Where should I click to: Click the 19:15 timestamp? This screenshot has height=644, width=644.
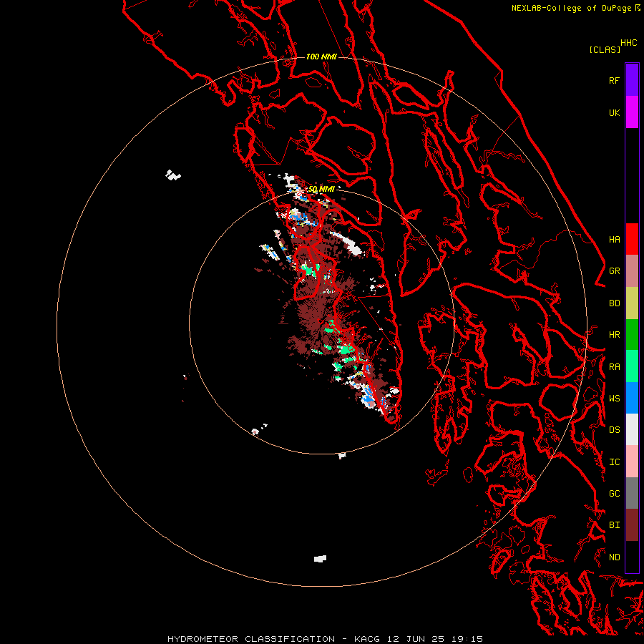[466, 639]
